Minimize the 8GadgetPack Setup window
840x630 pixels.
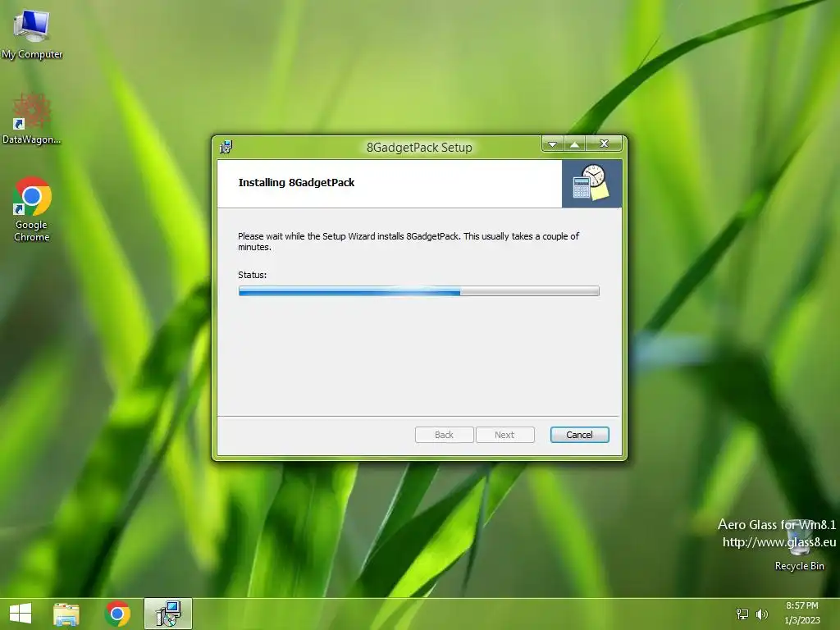[x=553, y=144]
